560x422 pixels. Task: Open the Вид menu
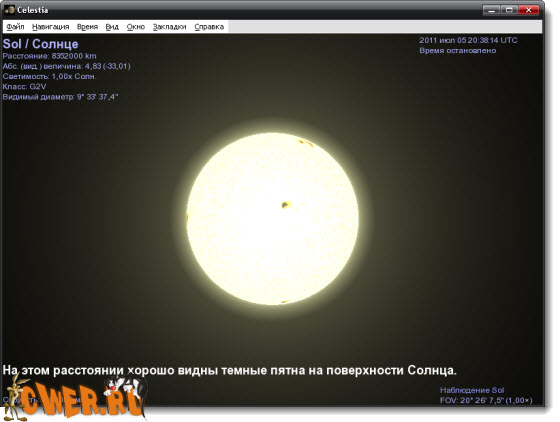coord(112,27)
